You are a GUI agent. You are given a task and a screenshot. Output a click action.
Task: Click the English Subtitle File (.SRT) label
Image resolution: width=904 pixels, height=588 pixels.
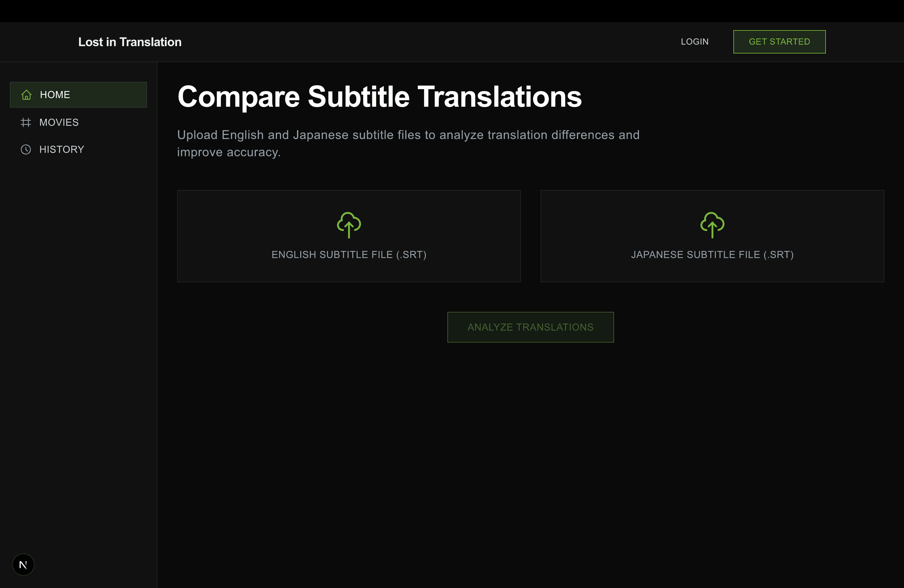[349, 255]
